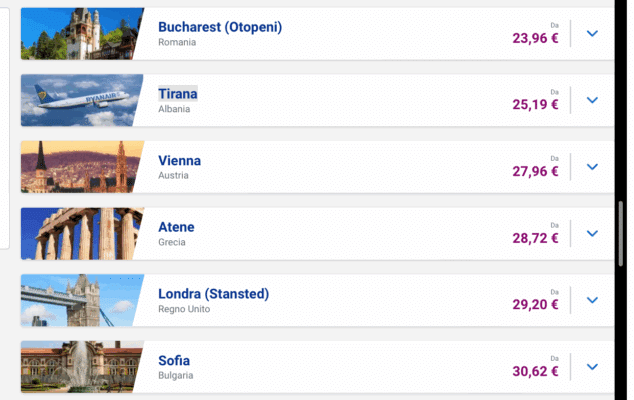Open the Vienna cityscape thumbnail
Image resolution: width=634 pixels, height=400 pixels.
78,167
